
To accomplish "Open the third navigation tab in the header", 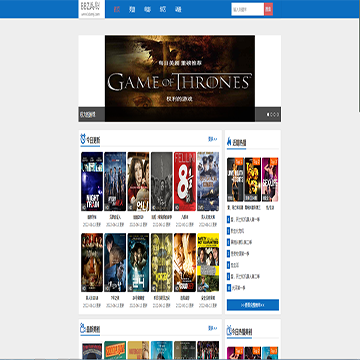I will [147, 9].
